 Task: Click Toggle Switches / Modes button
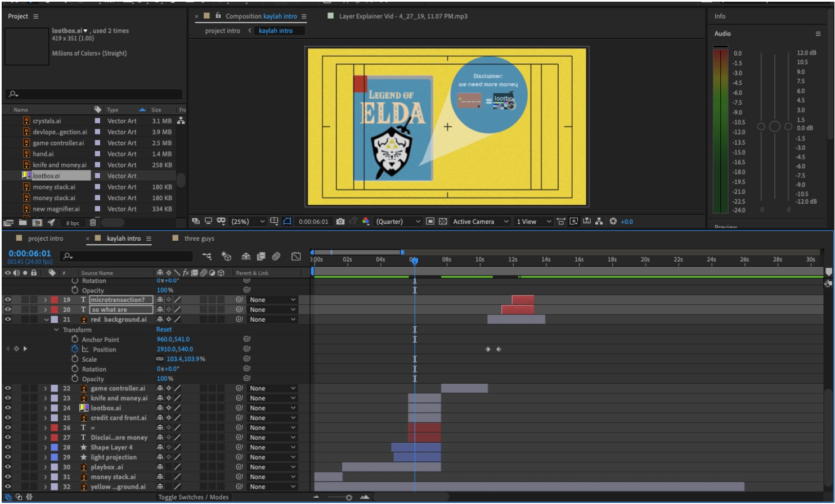tap(194, 497)
